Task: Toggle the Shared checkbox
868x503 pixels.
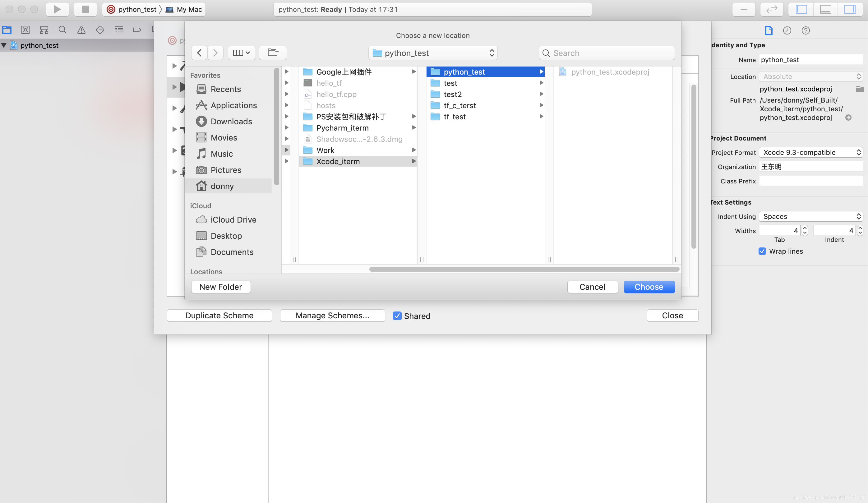Action: pos(398,316)
